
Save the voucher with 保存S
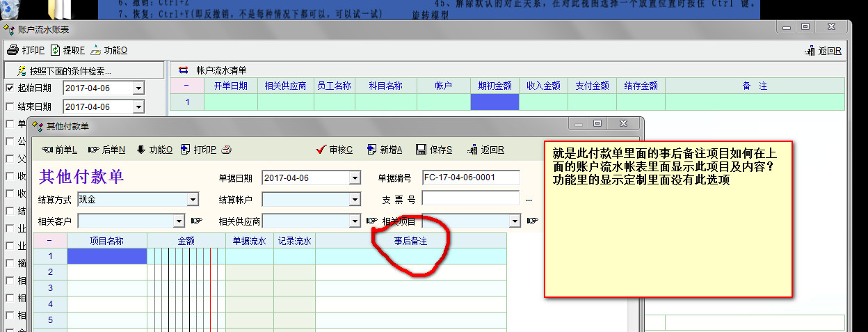[434, 150]
